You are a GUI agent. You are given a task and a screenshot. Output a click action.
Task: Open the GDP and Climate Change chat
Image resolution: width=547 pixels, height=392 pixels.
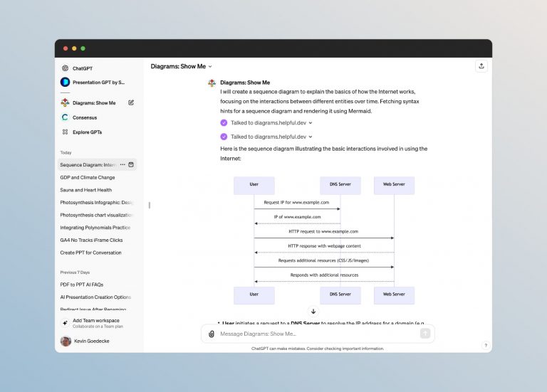click(x=88, y=177)
